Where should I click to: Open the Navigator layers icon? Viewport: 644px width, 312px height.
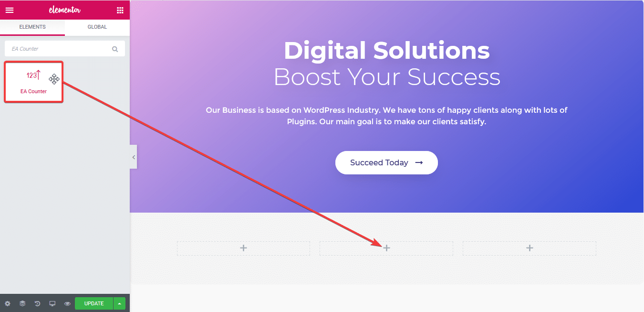(22, 303)
